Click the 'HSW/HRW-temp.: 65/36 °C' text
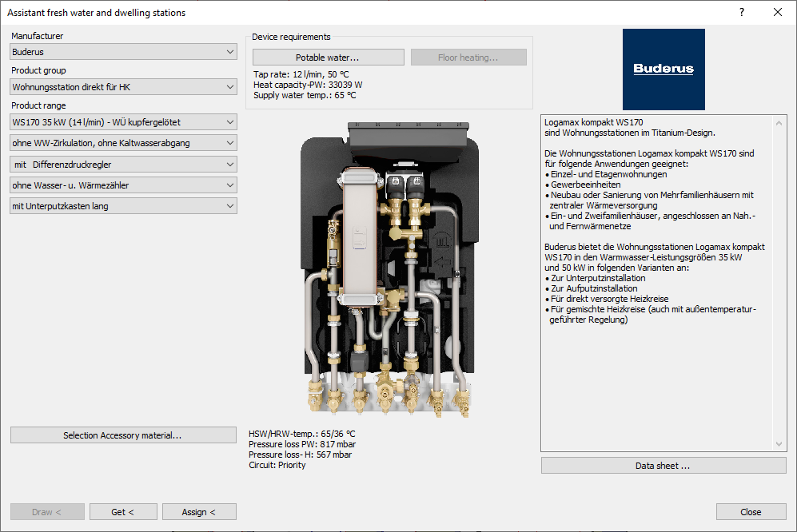 click(302, 434)
